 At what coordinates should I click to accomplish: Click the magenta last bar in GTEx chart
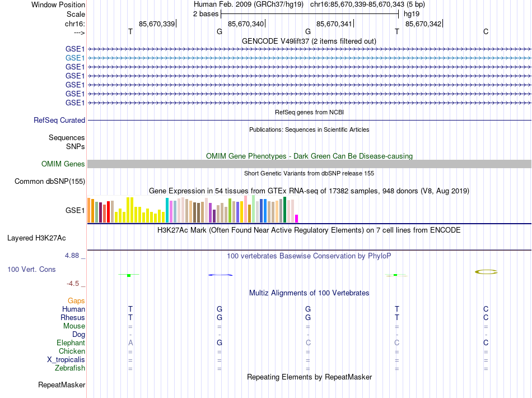(297, 219)
